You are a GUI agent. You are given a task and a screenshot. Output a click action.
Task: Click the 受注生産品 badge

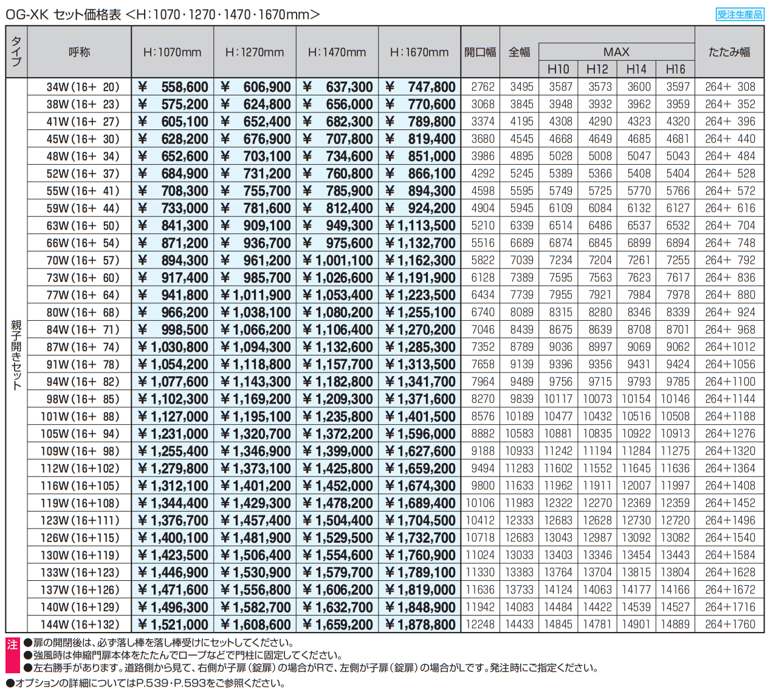coord(740,15)
